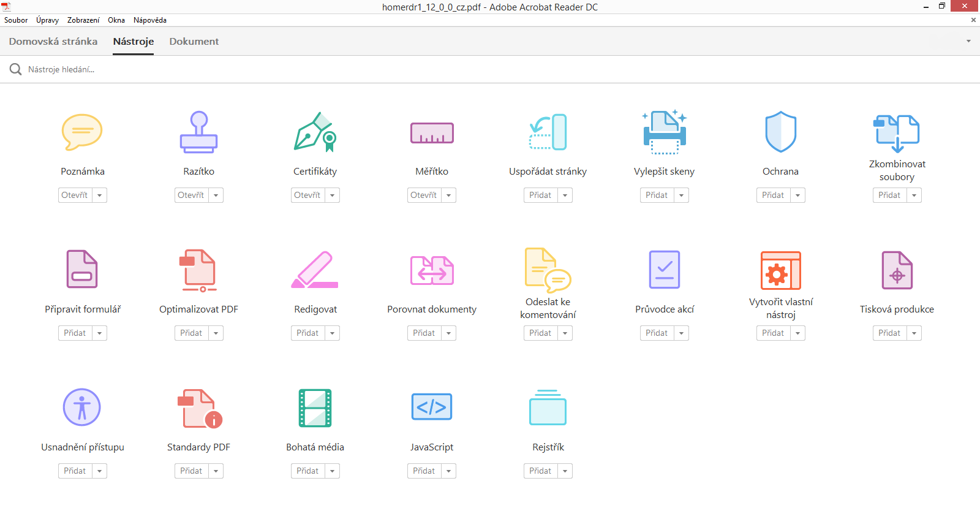Viewport: 980px width, 527px height.
Task: Open the Vylepšit skeny scanner icon
Action: pyautogui.click(x=665, y=132)
